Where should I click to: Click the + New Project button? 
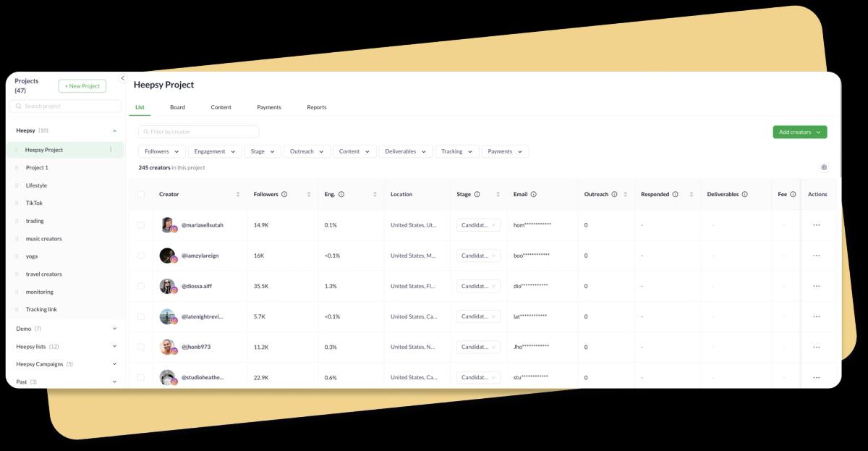coord(82,86)
